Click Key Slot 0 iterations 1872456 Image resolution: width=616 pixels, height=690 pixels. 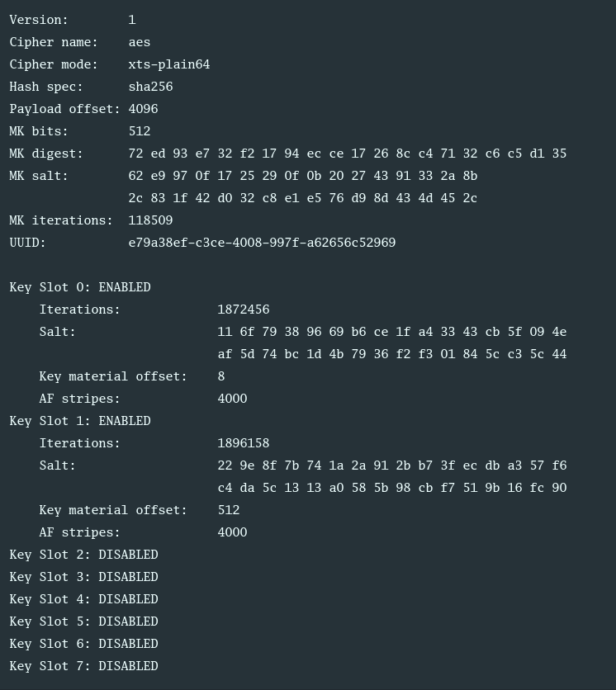click(244, 310)
